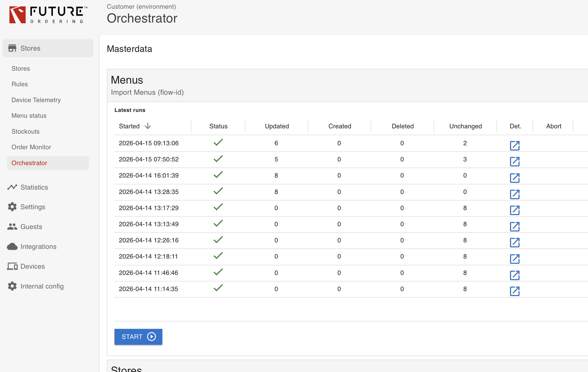Sort by the Unchanged column header
This screenshot has width=588, height=372.
click(x=466, y=126)
